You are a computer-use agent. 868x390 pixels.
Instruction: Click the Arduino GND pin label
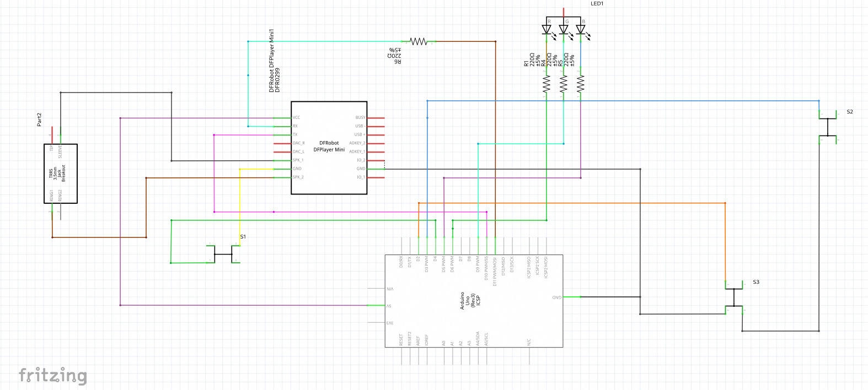(556, 297)
